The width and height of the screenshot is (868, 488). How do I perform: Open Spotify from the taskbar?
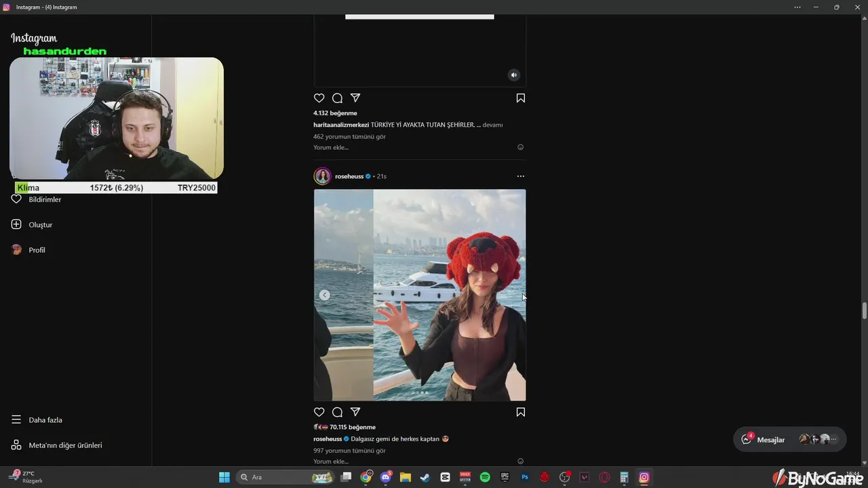pos(485,477)
